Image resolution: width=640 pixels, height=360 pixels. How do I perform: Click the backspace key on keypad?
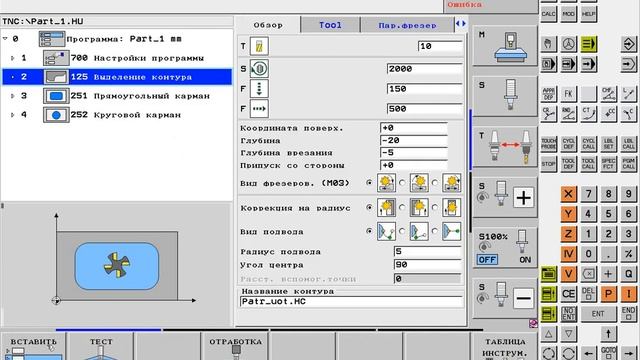[x=589, y=274]
